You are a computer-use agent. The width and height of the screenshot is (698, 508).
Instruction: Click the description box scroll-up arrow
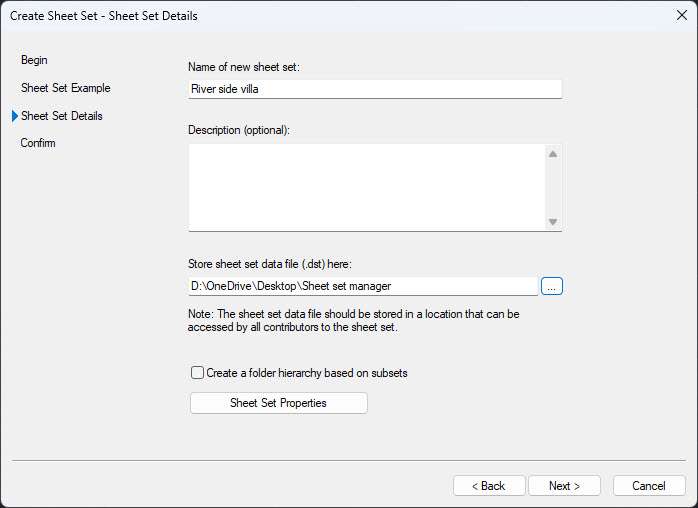click(552, 154)
